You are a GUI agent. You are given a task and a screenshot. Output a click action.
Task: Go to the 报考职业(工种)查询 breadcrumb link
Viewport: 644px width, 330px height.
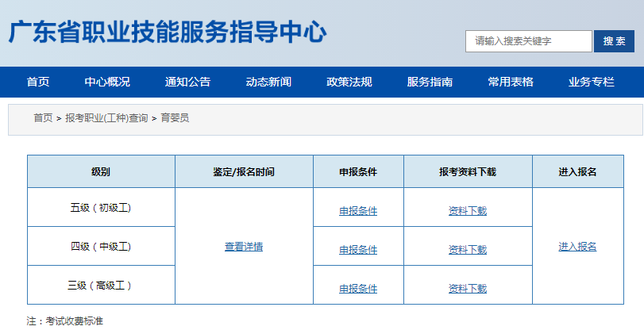(x=106, y=118)
